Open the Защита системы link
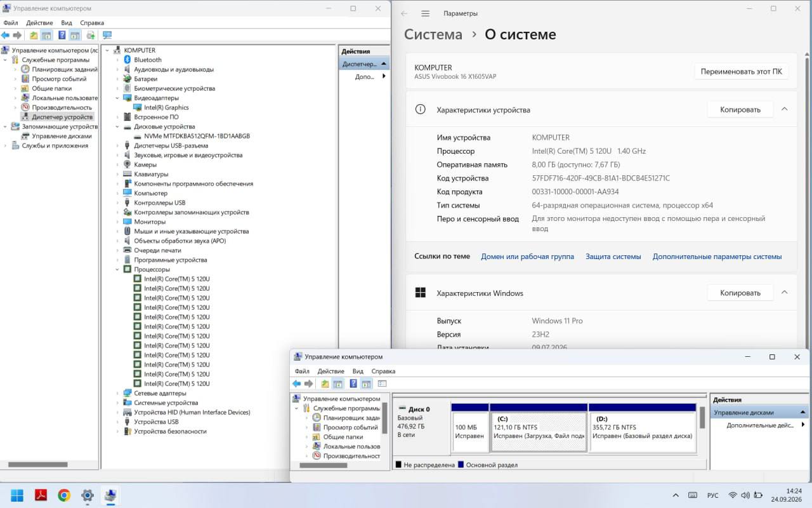This screenshot has width=812, height=508. pos(613,257)
